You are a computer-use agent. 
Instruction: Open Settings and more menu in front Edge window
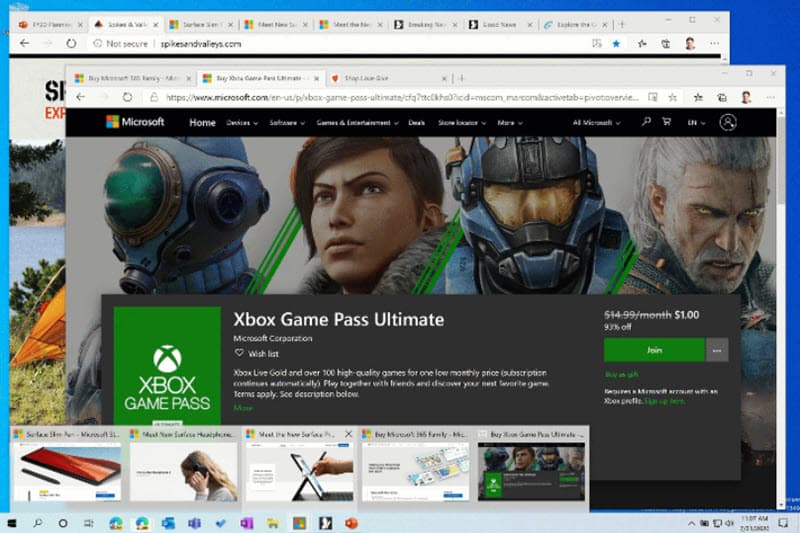(x=770, y=97)
